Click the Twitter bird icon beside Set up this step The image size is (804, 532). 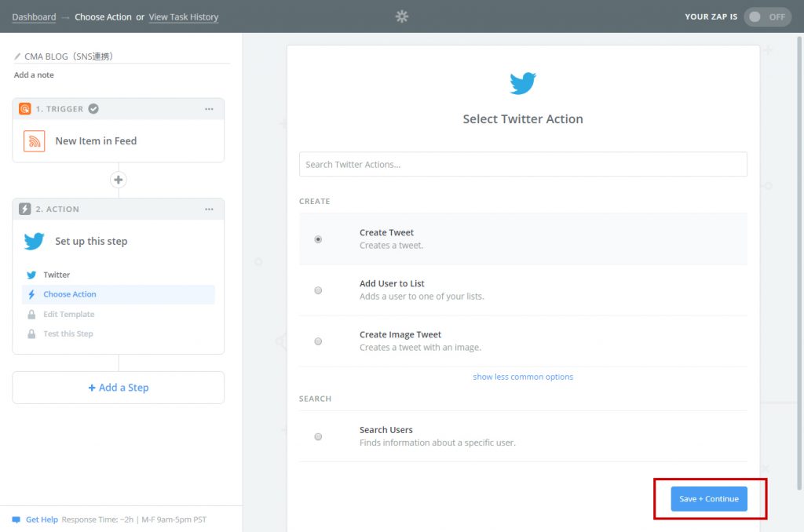click(x=34, y=241)
